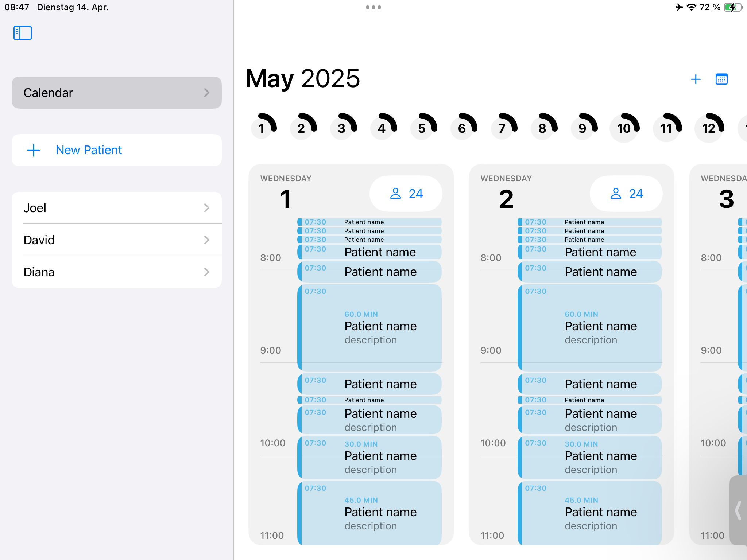The height and width of the screenshot is (560, 747).
Task: Tap the person icon on Wednesday 2
Action: click(x=616, y=194)
